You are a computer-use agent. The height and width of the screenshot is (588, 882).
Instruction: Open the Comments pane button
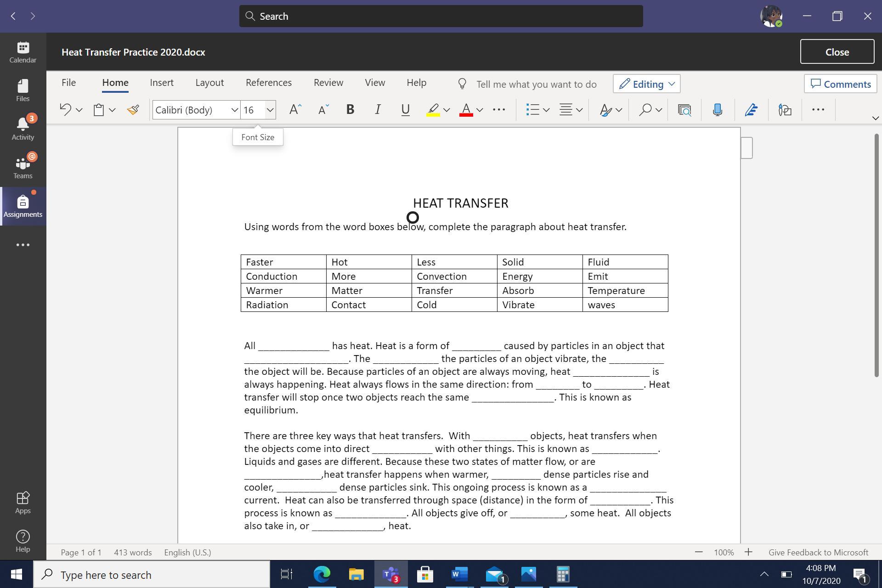point(840,84)
